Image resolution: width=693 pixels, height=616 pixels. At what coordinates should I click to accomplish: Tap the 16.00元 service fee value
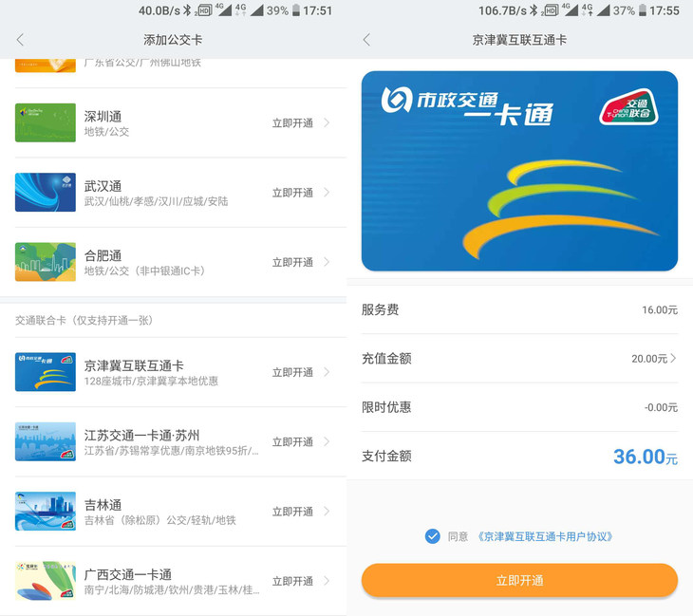pyautogui.click(x=660, y=309)
